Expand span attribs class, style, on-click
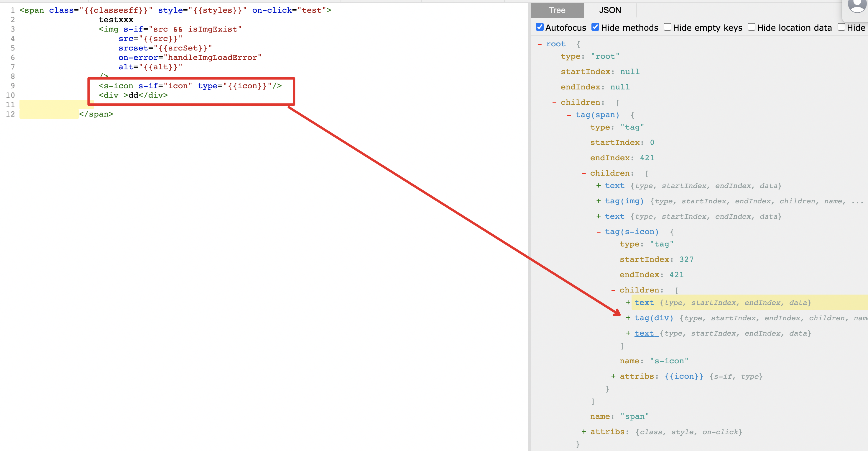Image resolution: width=868 pixels, height=451 pixels. (583, 432)
